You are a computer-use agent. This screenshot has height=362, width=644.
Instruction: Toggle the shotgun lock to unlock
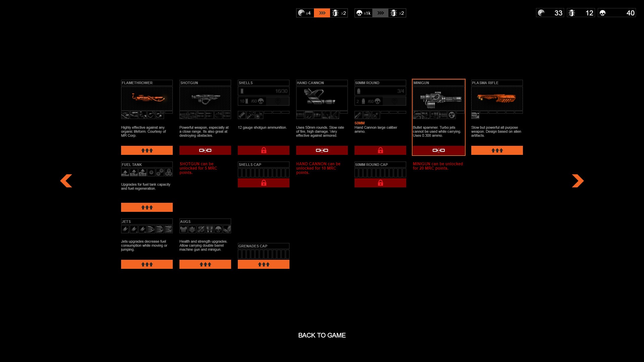(205, 150)
